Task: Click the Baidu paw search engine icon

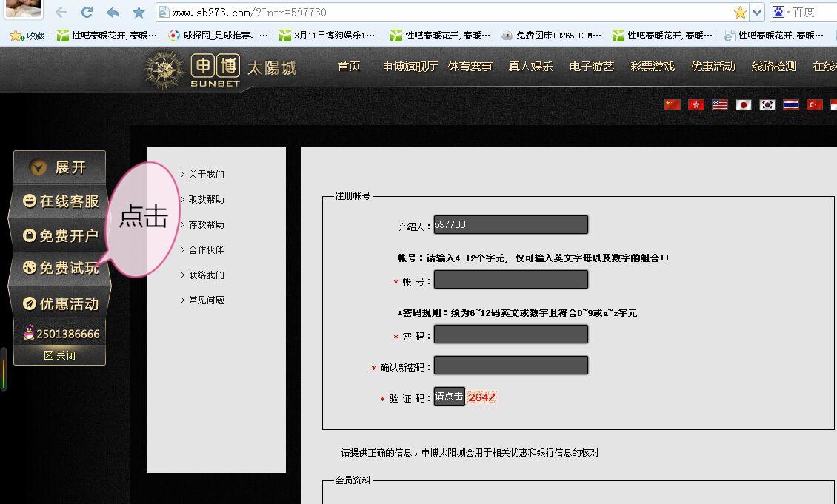Action: coord(778,12)
